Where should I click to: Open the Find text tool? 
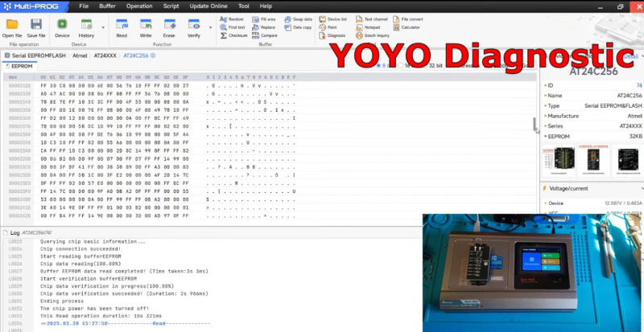tap(233, 27)
